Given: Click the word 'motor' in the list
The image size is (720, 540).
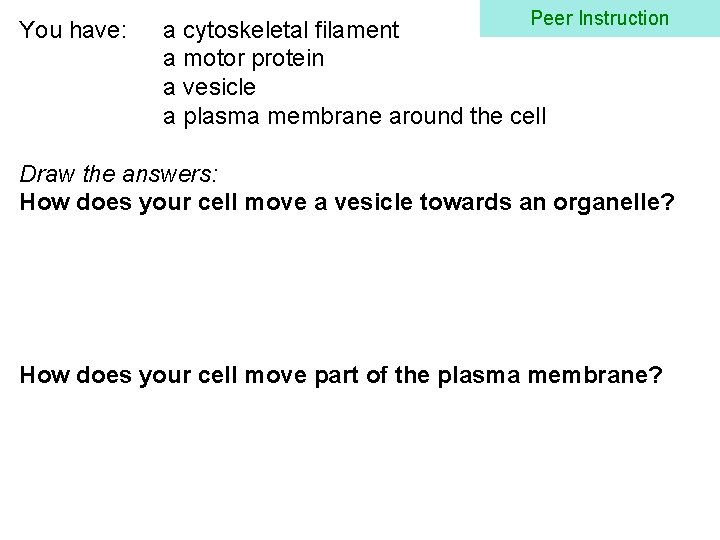Looking at the screenshot, I should pos(214,59).
